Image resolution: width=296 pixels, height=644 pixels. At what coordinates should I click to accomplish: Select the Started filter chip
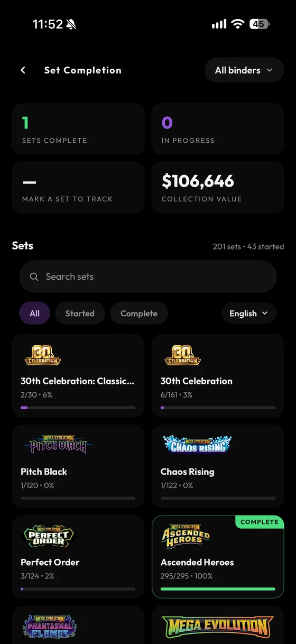[x=80, y=314]
